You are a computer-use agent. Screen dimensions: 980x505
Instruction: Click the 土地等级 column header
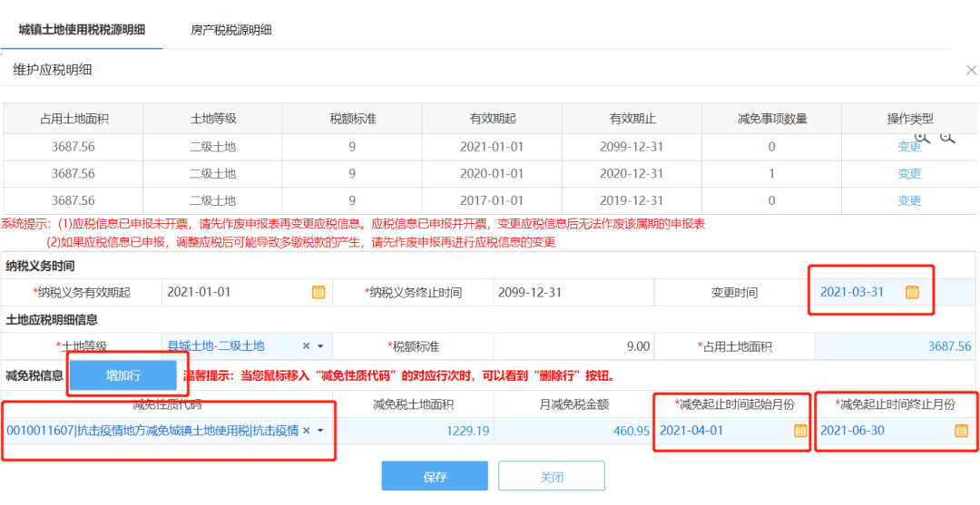coord(212,119)
